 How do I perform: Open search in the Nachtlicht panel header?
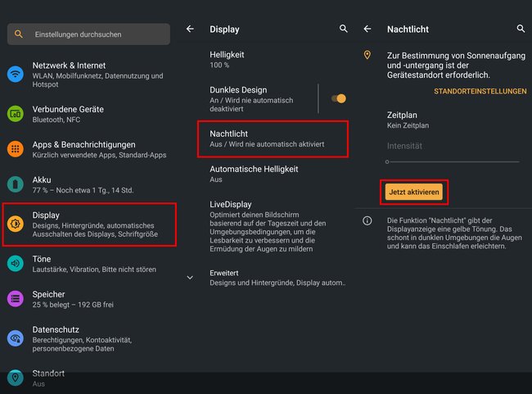521,29
